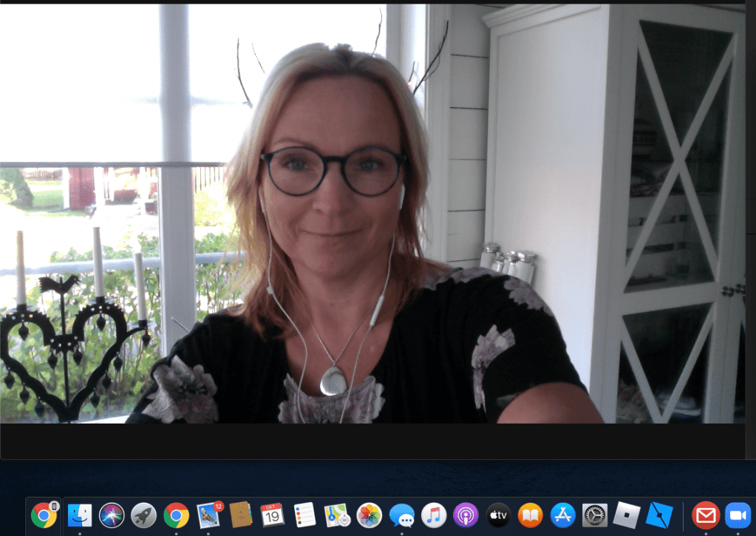Open System Preferences gear icon

[x=595, y=515]
